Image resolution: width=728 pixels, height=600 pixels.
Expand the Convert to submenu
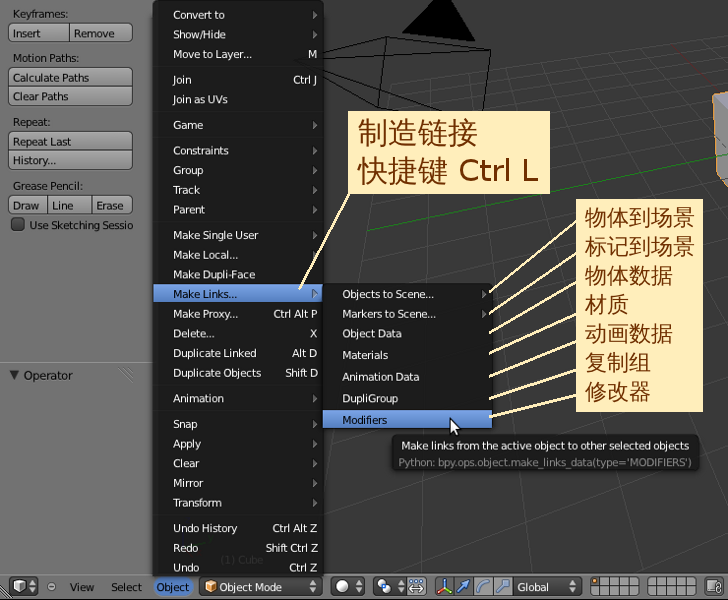point(238,15)
